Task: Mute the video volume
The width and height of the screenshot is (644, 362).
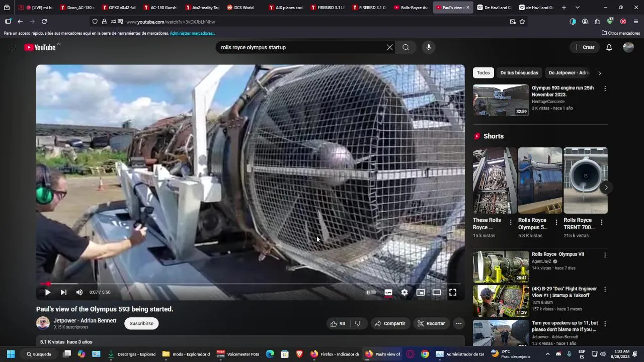Action: pos(79,292)
